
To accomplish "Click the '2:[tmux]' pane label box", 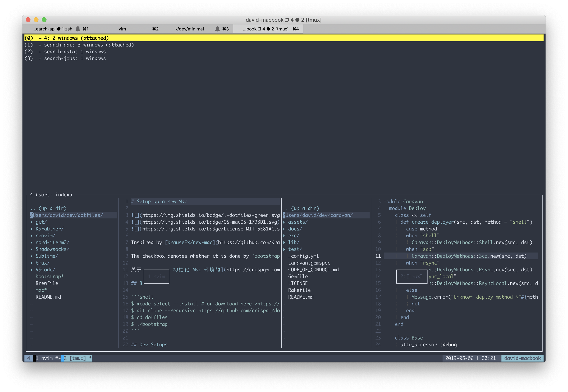I will (x=412, y=277).
